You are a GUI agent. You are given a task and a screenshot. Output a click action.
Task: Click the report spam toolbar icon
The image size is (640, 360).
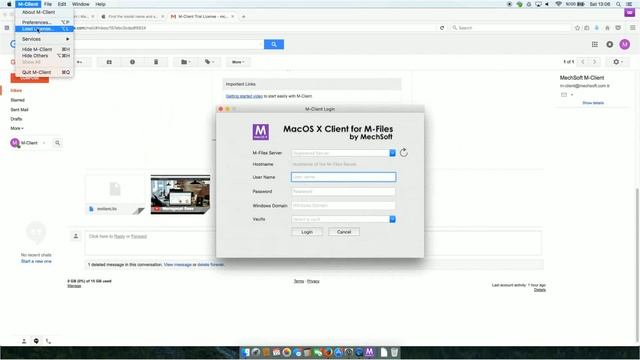pyautogui.click(x=132, y=62)
